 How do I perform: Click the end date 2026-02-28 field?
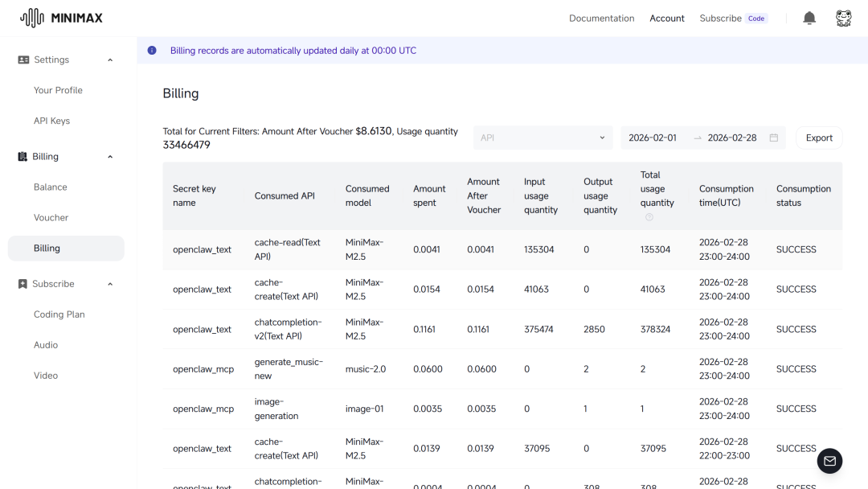[731, 138]
